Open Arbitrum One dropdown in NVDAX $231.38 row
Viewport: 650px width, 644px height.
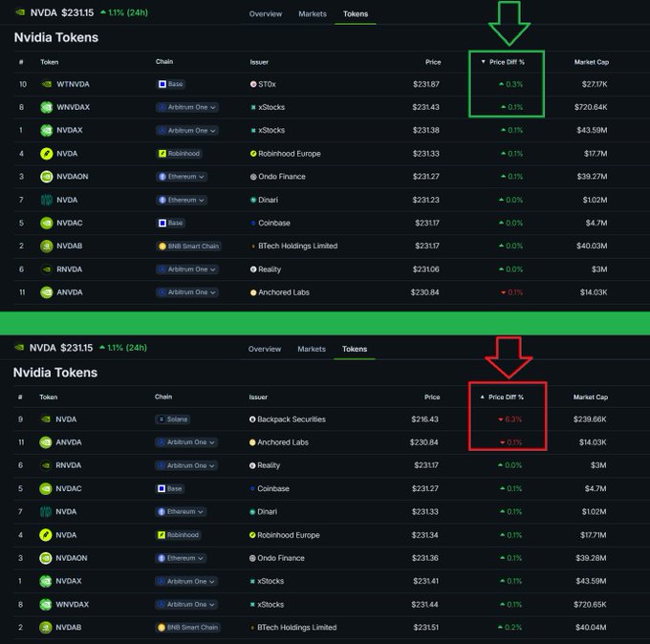point(187,131)
